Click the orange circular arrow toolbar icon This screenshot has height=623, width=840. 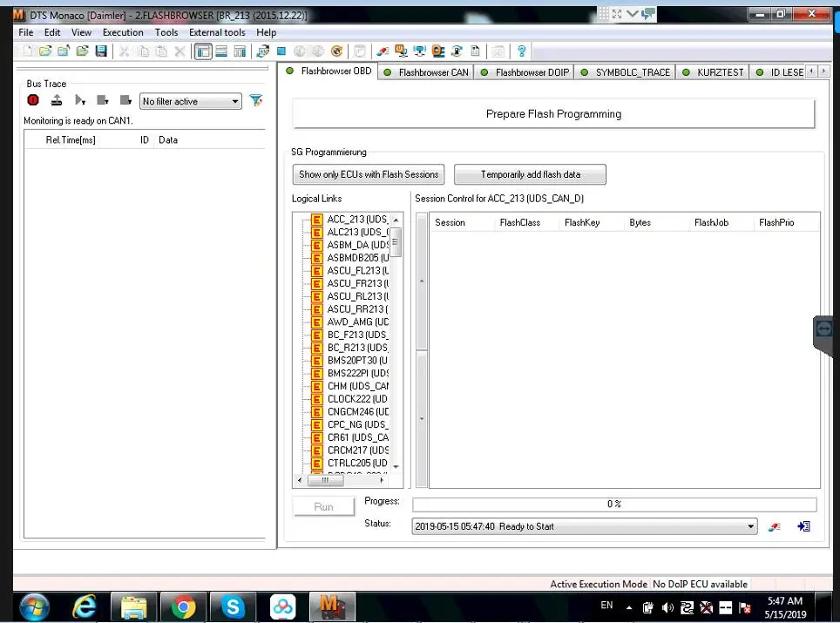click(337, 51)
